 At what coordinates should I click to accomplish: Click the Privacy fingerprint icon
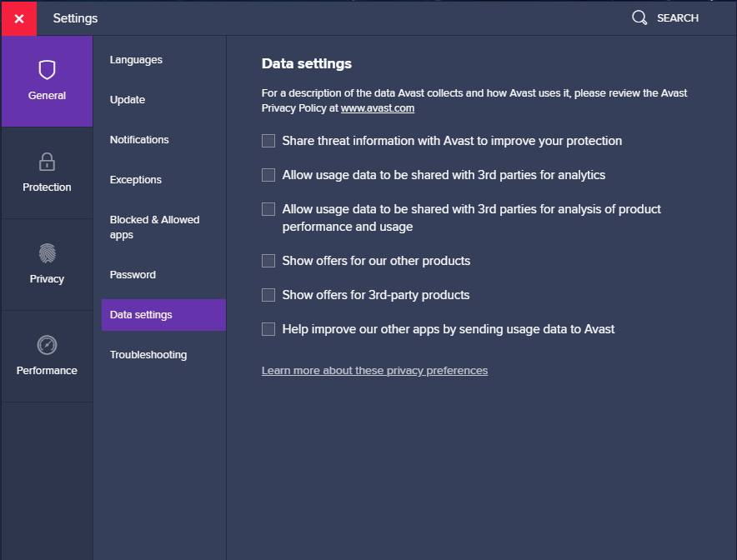pos(47,253)
